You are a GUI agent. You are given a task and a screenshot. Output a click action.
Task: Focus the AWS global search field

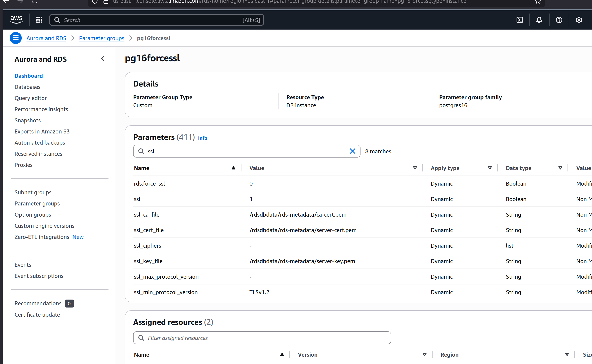[156, 20]
